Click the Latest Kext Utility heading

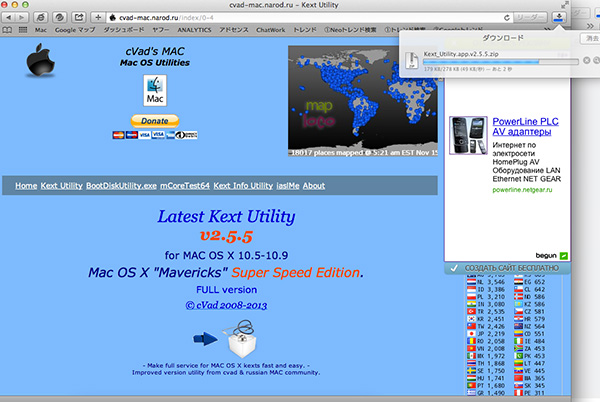226,216
